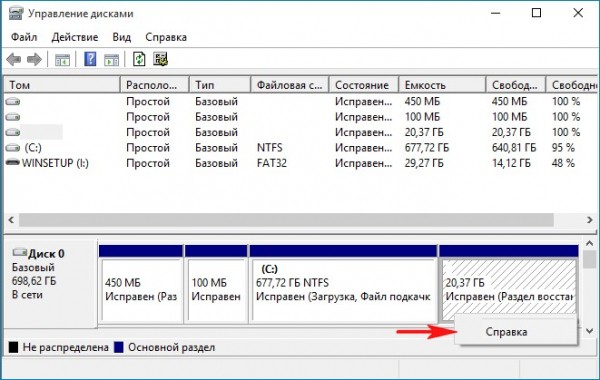This screenshot has height=380, width=600.
Task: Click the up arrow of disk pane scrollbar
Action: (590, 243)
